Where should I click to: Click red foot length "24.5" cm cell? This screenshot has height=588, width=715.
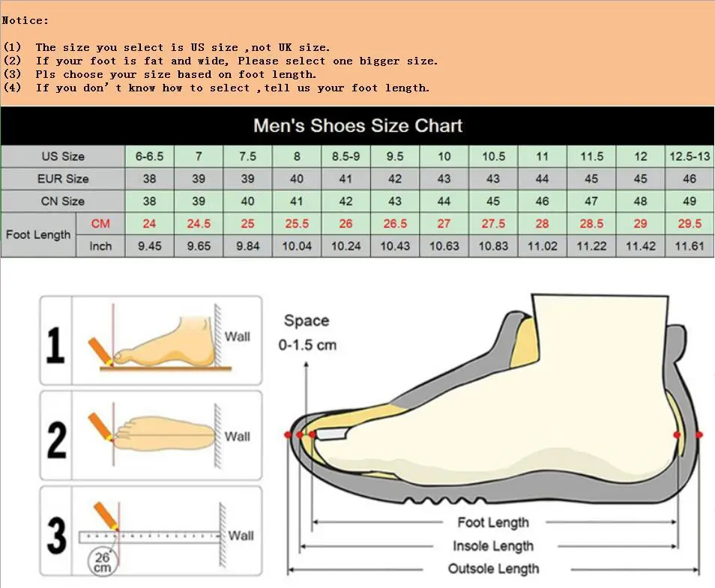click(199, 223)
